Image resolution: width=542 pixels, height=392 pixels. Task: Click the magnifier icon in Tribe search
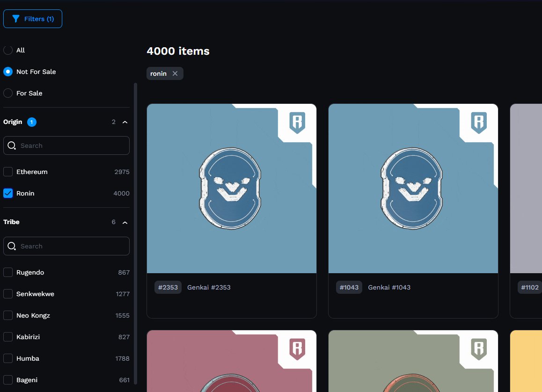(12, 246)
